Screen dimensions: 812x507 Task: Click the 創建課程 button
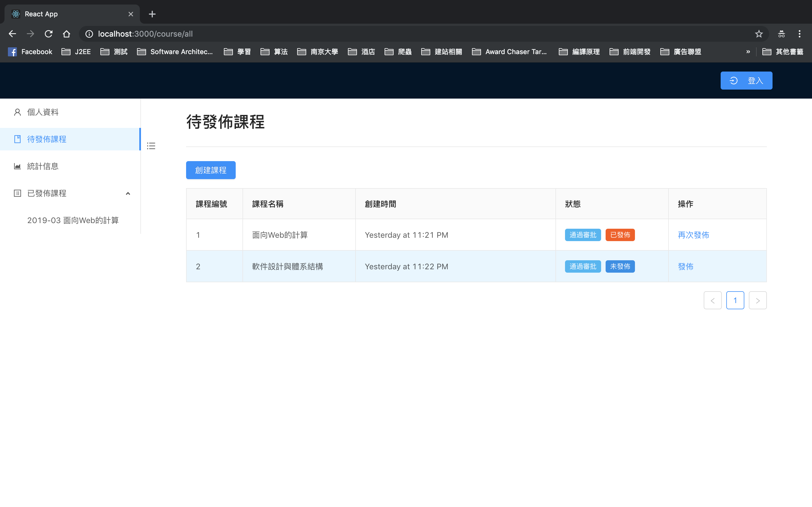pyautogui.click(x=211, y=170)
